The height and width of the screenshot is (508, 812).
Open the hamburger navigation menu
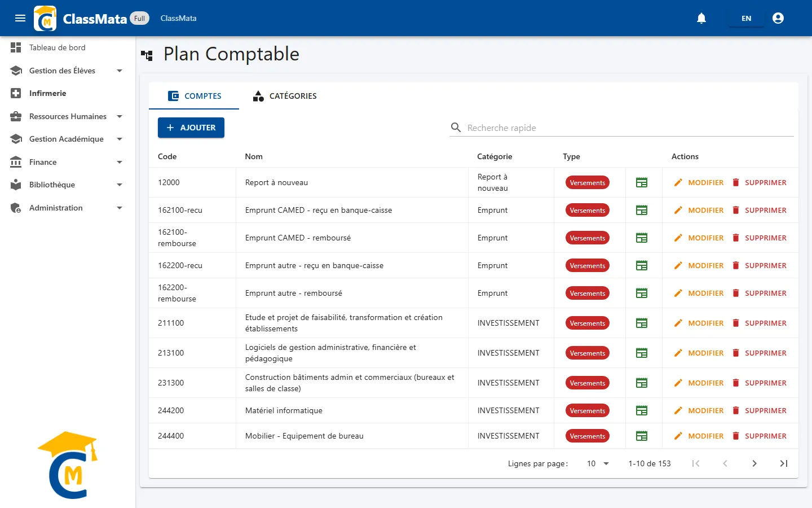(20, 18)
